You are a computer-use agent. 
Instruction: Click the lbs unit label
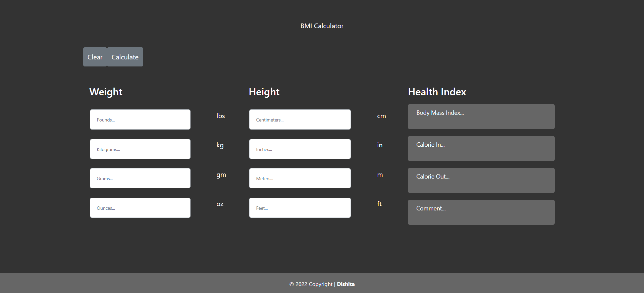[221, 116]
